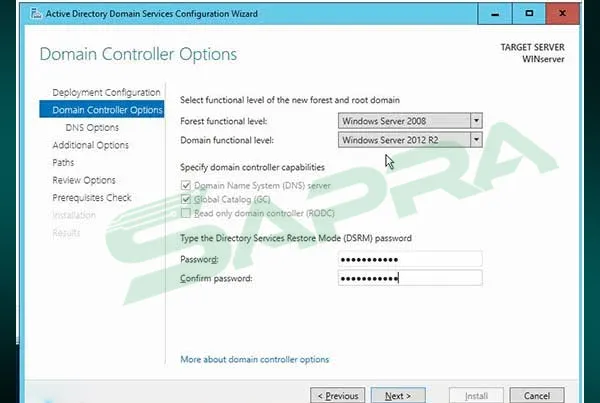
Task: Open the Forest functional level dropdown
Action: click(409, 120)
